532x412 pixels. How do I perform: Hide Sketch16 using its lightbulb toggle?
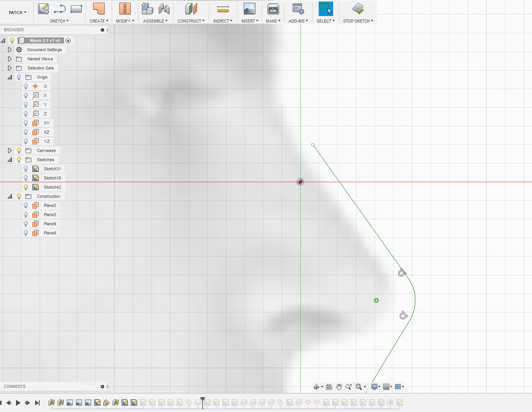(x=26, y=178)
